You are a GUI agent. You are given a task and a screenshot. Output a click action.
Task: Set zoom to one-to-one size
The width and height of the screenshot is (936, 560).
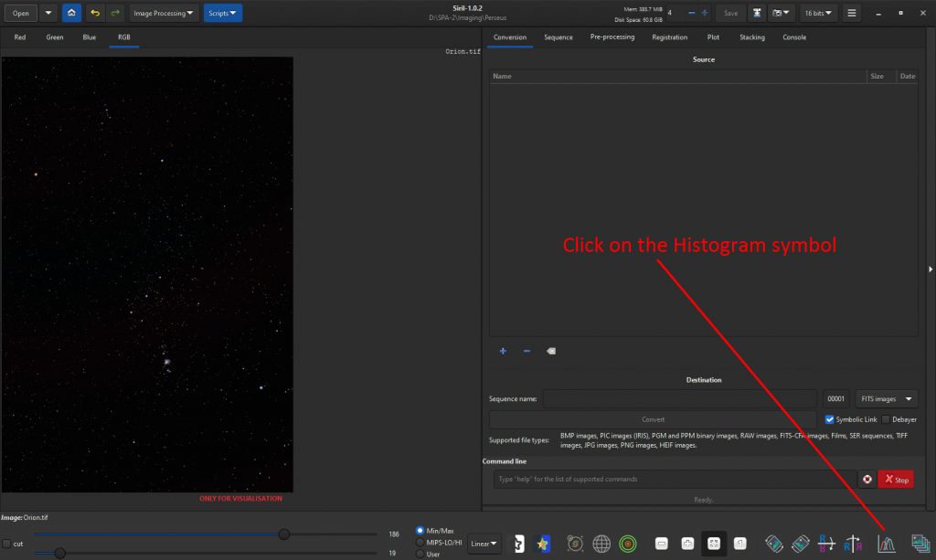pos(740,544)
